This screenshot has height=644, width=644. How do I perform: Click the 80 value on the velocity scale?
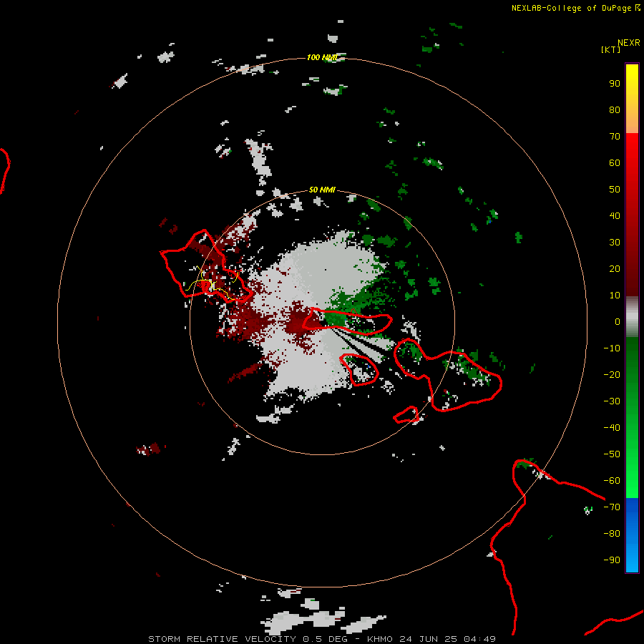click(x=615, y=110)
